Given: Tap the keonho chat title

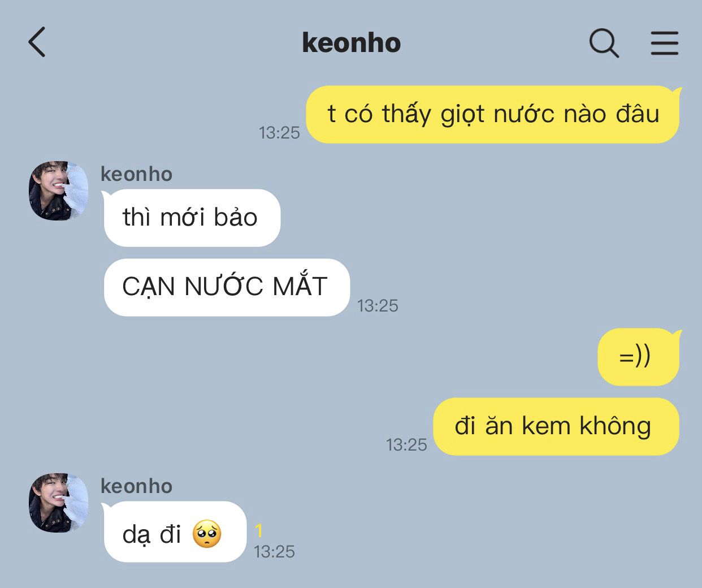Looking at the screenshot, I should coord(351,43).
